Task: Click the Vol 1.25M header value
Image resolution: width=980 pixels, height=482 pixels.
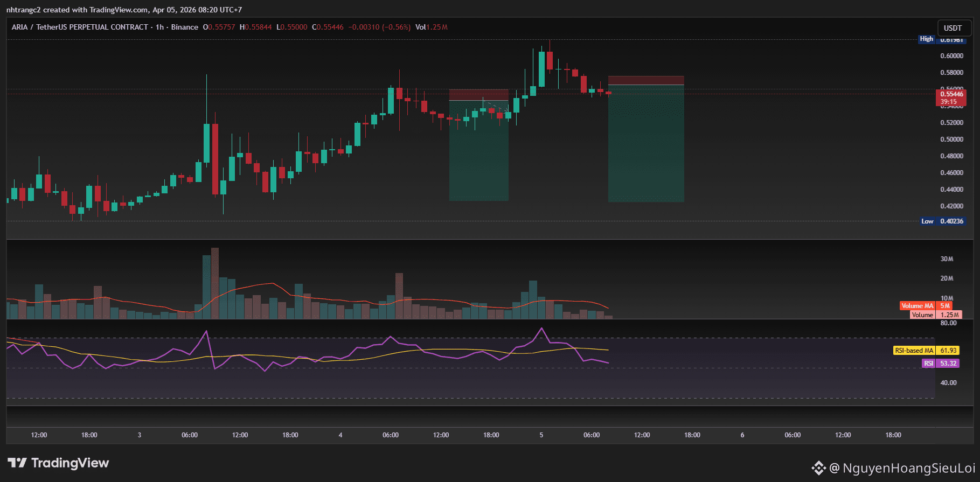Action: 432,27
